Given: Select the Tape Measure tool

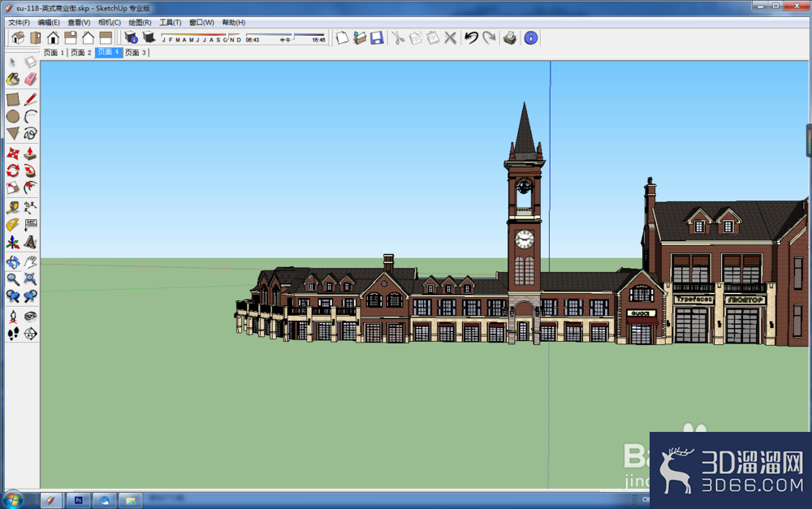Looking at the screenshot, I should pyautogui.click(x=13, y=208).
